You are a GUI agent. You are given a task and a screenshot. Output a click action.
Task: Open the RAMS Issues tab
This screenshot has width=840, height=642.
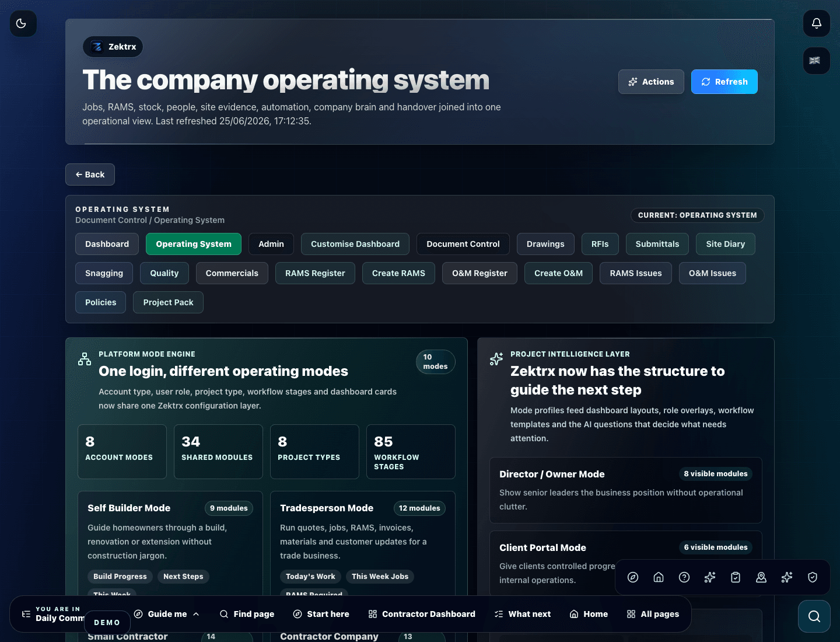[x=636, y=273]
